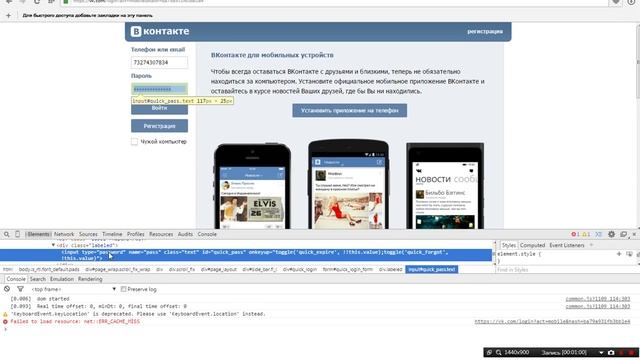Image resolution: width=640 pixels, height=360 pixels.
Task: Click the Android phone app preview image
Action: (x=348, y=184)
